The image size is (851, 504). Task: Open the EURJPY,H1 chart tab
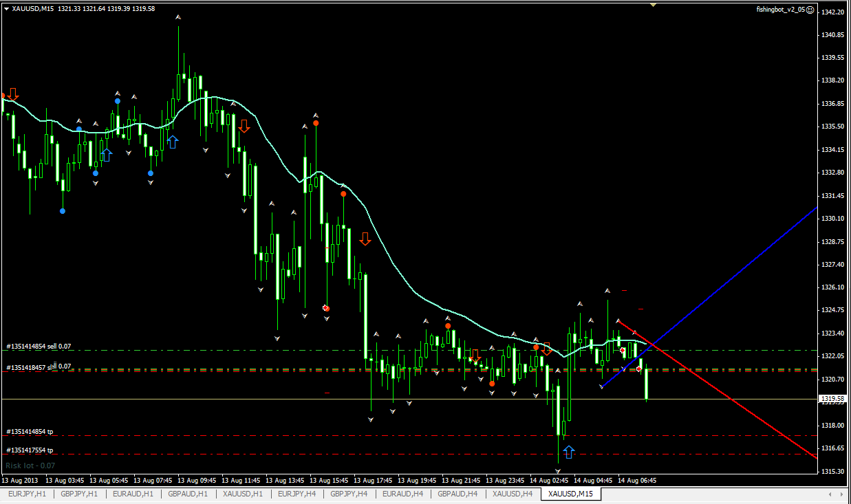[x=27, y=494]
